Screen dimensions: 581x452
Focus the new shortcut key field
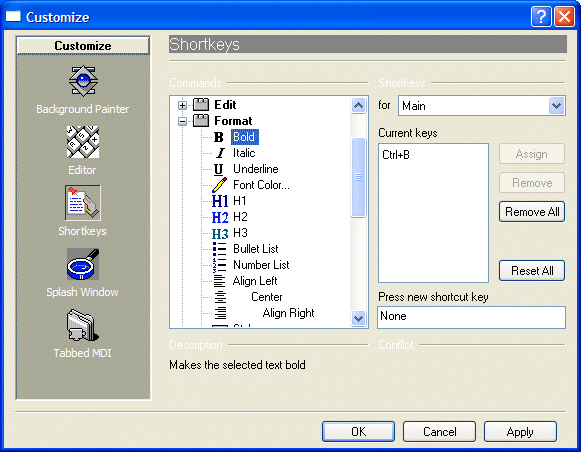click(471, 317)
